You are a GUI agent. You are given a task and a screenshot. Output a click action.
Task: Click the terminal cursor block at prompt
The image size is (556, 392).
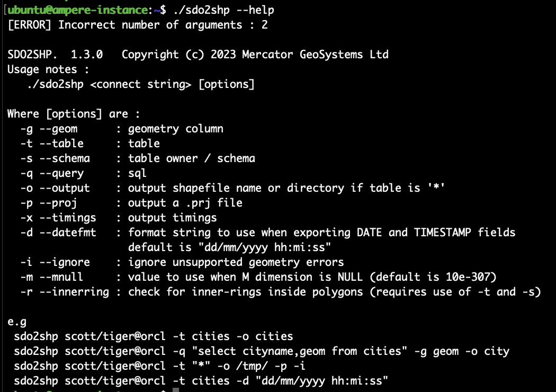click(176, 390)
